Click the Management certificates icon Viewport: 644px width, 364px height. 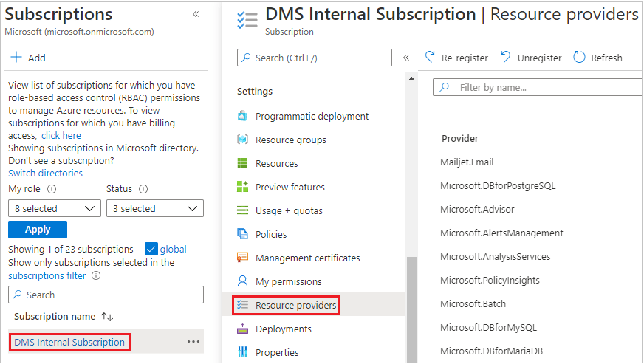coord(242,258)
